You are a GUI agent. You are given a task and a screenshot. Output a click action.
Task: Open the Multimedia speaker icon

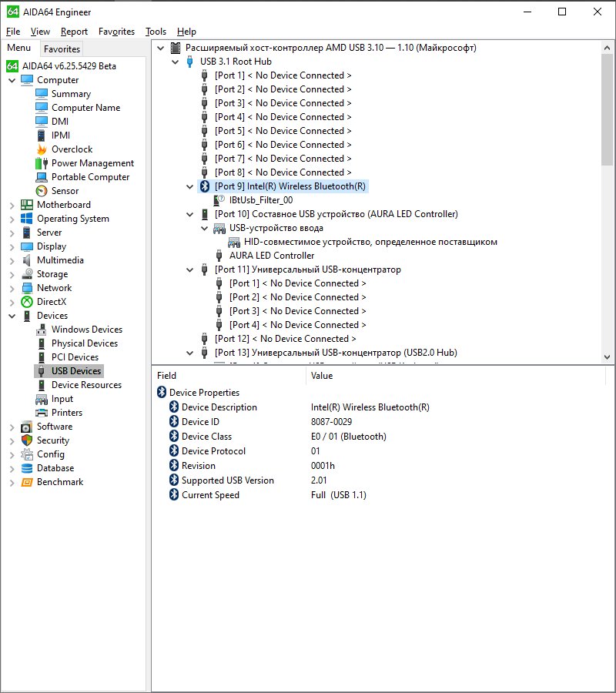click(27, 260)
